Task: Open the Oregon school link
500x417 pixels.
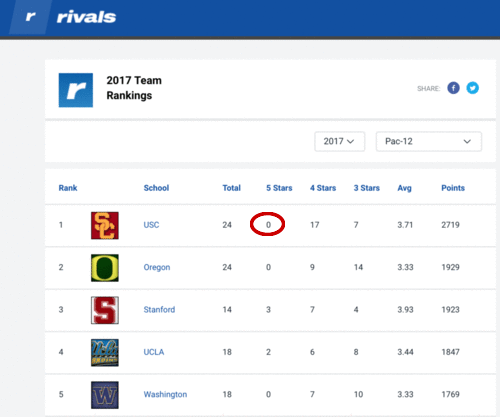Action: (x=157, y=267)
